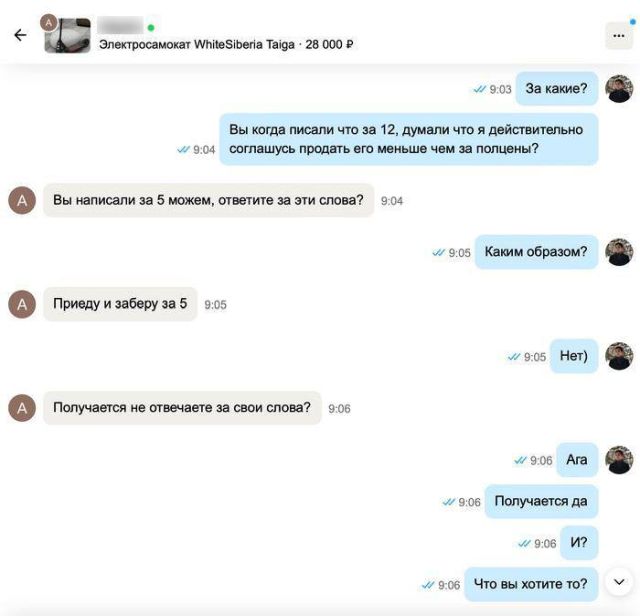640x616 pixels.
Task: Select the "Получается да" message bubble
Action: [x=541, y=501]
